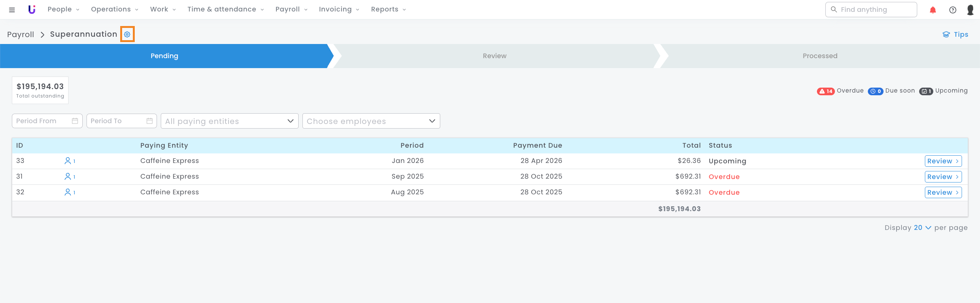Review the Jan 2026 Upcoming payment
Screen dimensions: 980x303
[943, 161]
